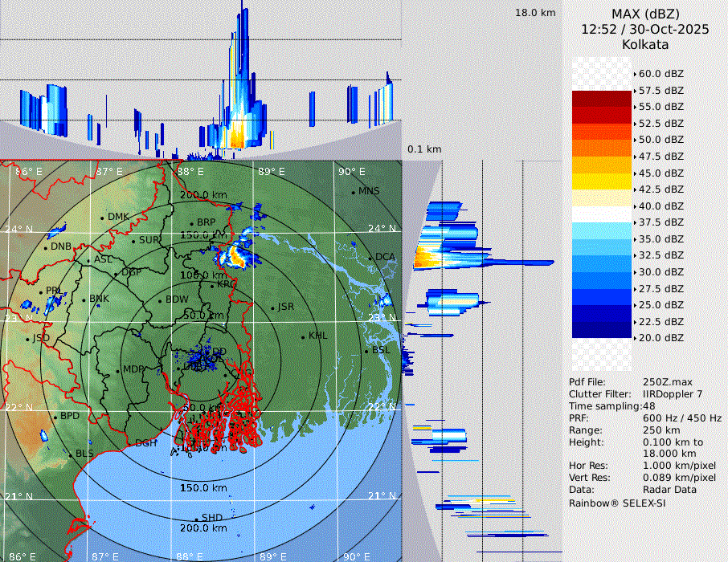Click the MNS station marker dot
Image resolution: width=728 pixels, height=562 pixels.
tap(353, 192)
